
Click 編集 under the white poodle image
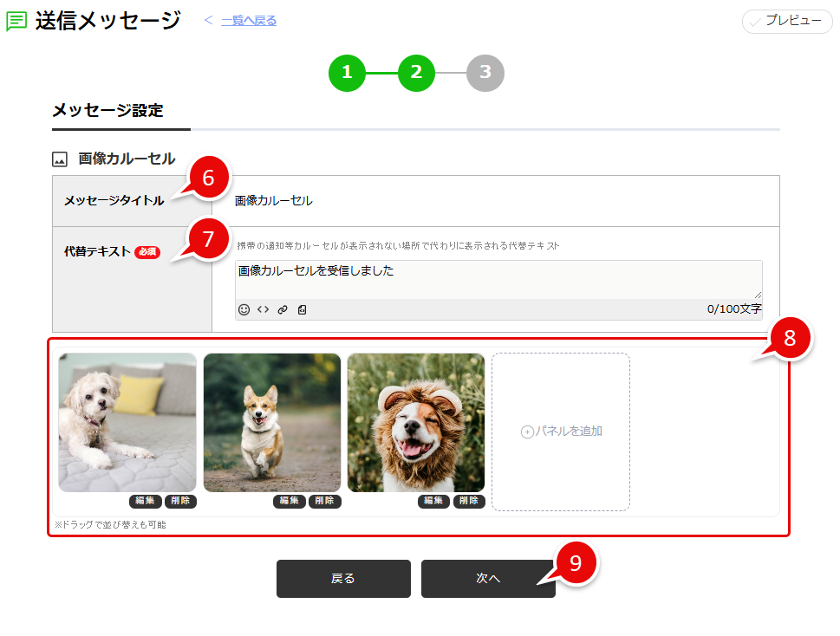coord(145,501)
